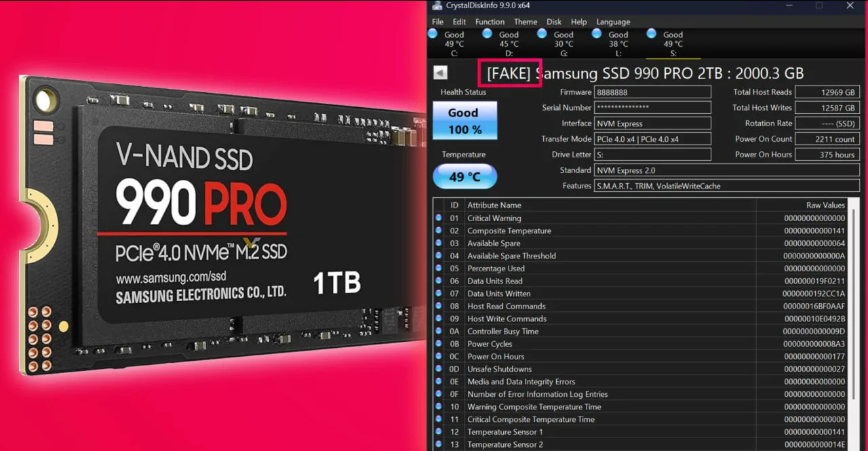Click Power On Count value 2211 count
868x451 pixels.
(x=827, y=139)
